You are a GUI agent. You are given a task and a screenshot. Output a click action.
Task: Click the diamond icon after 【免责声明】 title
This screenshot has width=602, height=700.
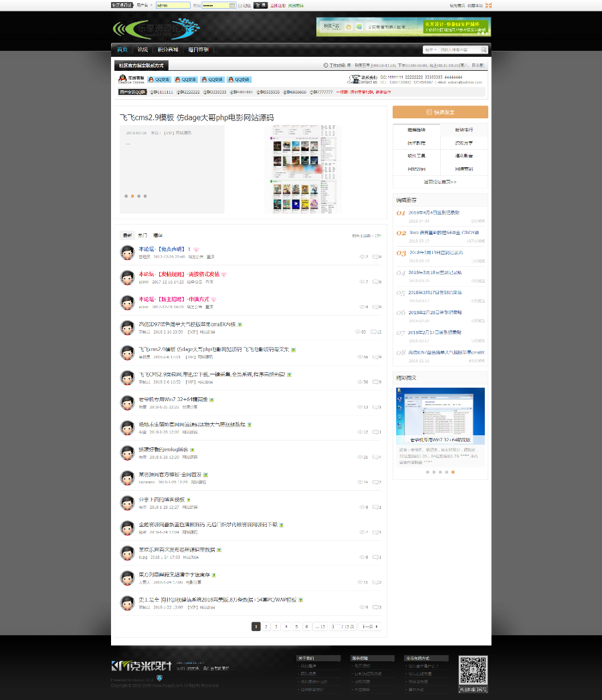coord(196,249)
